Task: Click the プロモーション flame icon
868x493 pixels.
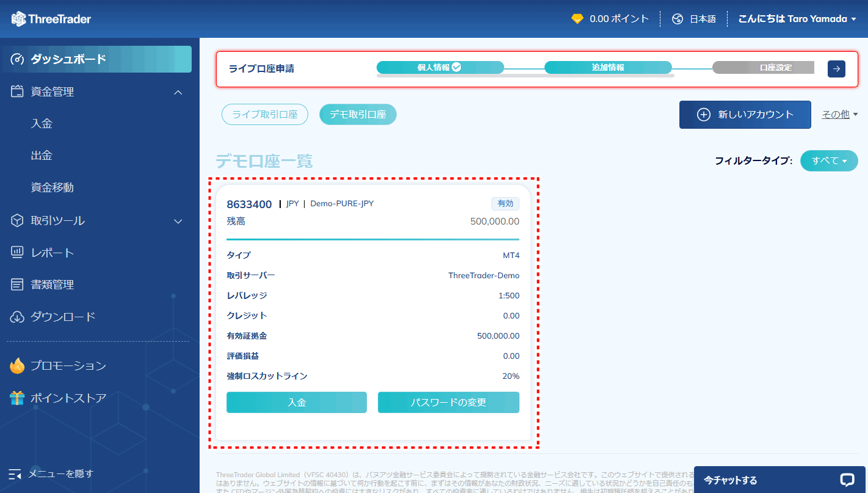Action: [x=17, y=365]
